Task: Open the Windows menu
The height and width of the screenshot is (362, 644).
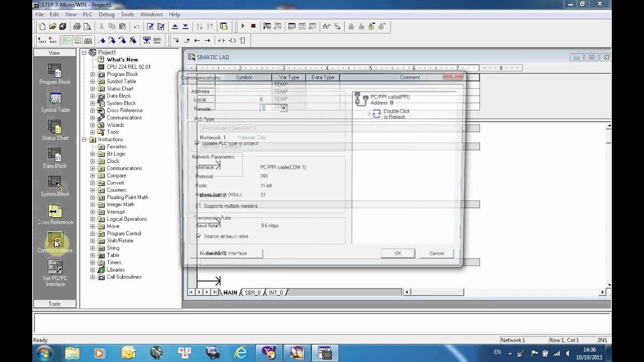Action: [x=151, y=15]
